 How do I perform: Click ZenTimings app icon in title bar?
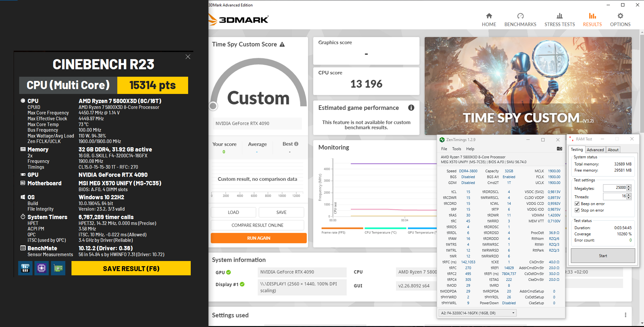442,140
